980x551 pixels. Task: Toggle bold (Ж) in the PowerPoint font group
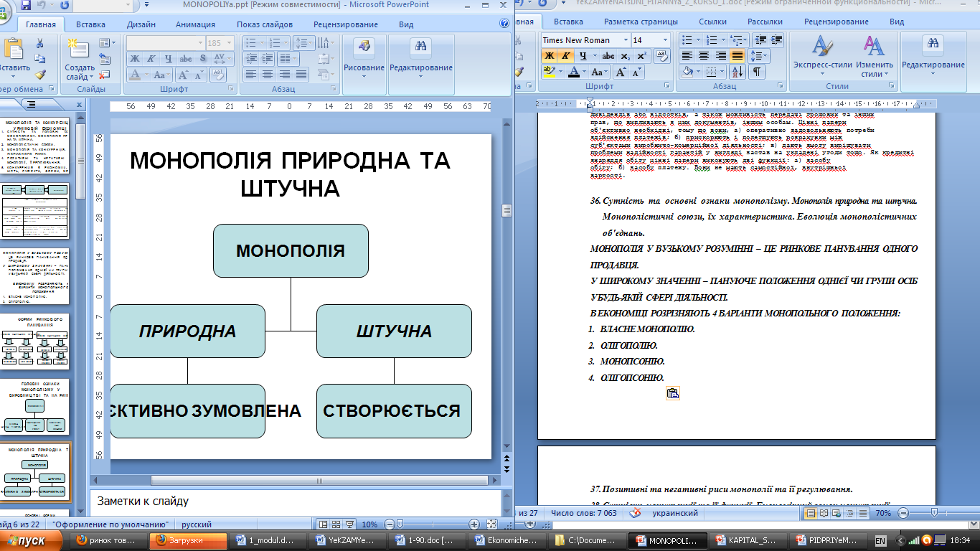(x=134, y=59)
